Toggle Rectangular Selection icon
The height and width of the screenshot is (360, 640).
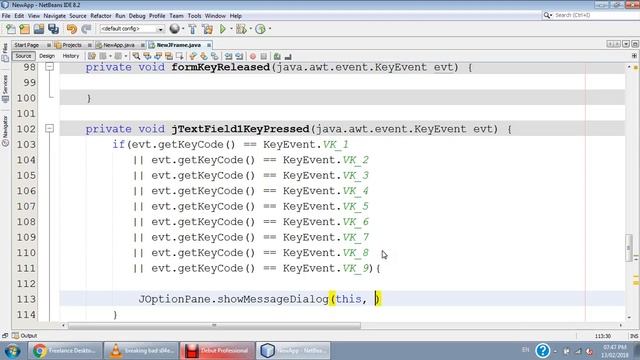click(179, 56)
